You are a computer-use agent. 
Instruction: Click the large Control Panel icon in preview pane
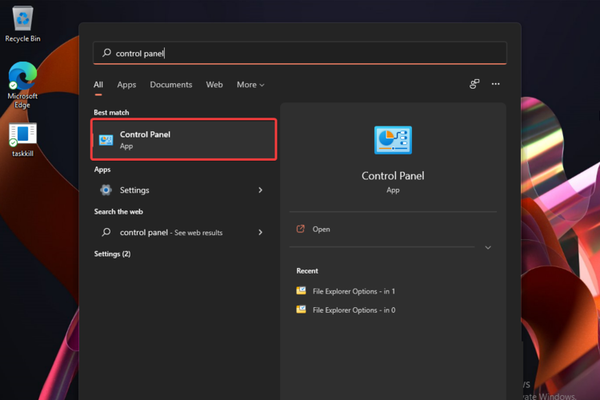tap(392, 140)
